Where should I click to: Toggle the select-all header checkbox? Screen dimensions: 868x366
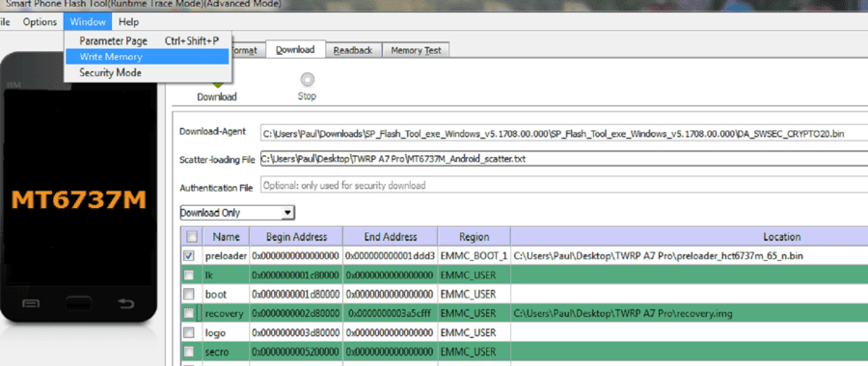click(x=192, y=237)
